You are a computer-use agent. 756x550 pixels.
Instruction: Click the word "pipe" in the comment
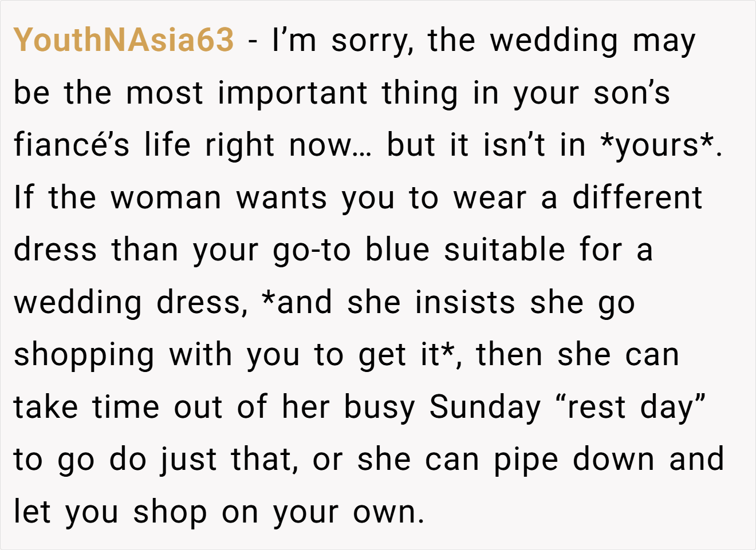tap(526, 461)
